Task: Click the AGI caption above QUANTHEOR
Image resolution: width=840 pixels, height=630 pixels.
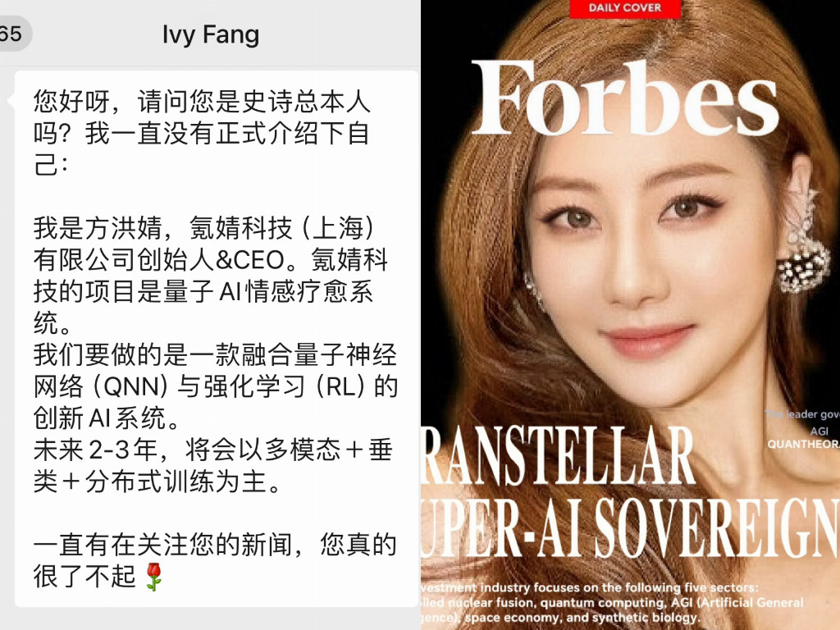Action: pos(819,431)
